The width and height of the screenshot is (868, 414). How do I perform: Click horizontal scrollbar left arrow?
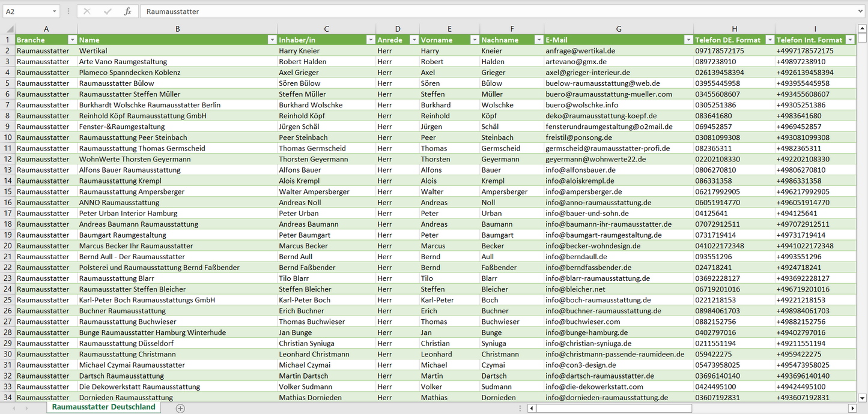(x=532, y=408)
